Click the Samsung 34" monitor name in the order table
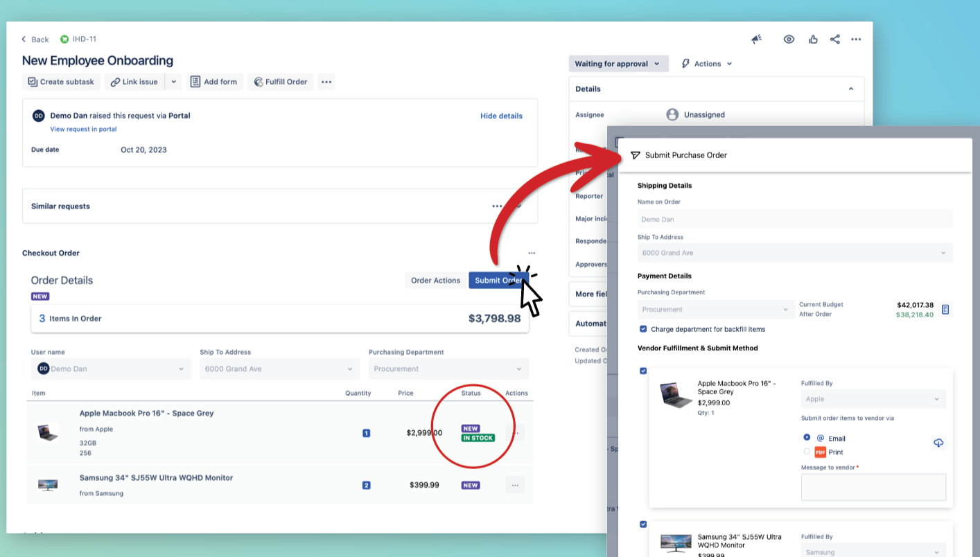Viewport: 980px width, 557px height. 156,478
